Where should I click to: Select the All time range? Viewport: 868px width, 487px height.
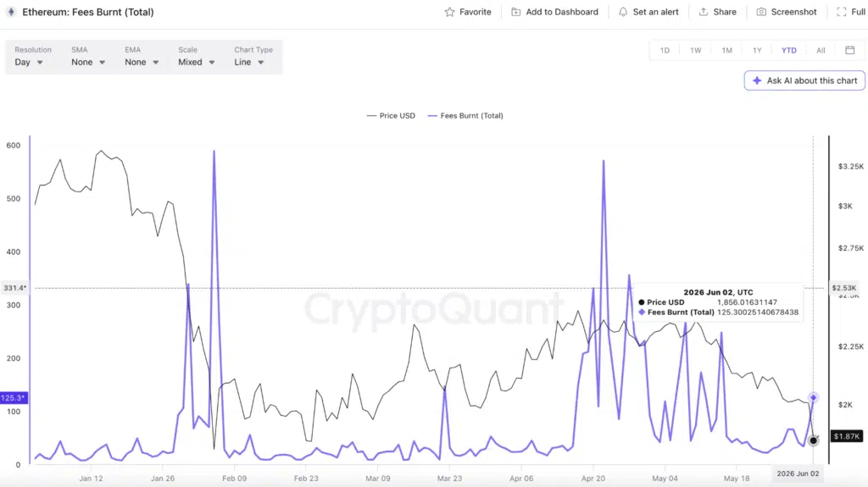[821, 50]
